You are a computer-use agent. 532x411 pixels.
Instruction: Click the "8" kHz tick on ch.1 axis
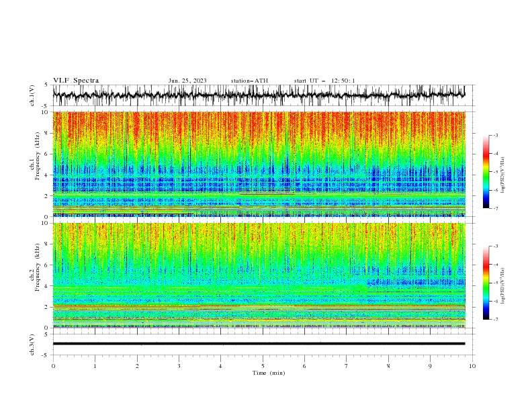(47, 133)
